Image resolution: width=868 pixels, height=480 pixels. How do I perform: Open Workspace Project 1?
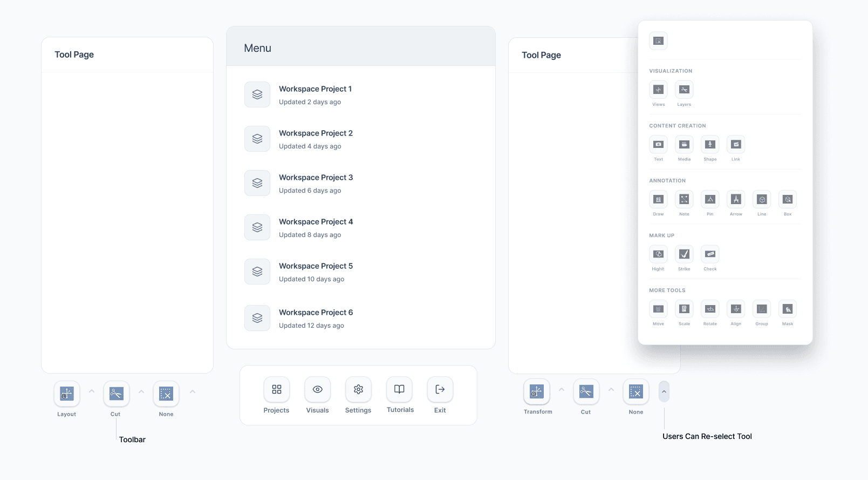(361, 95)
